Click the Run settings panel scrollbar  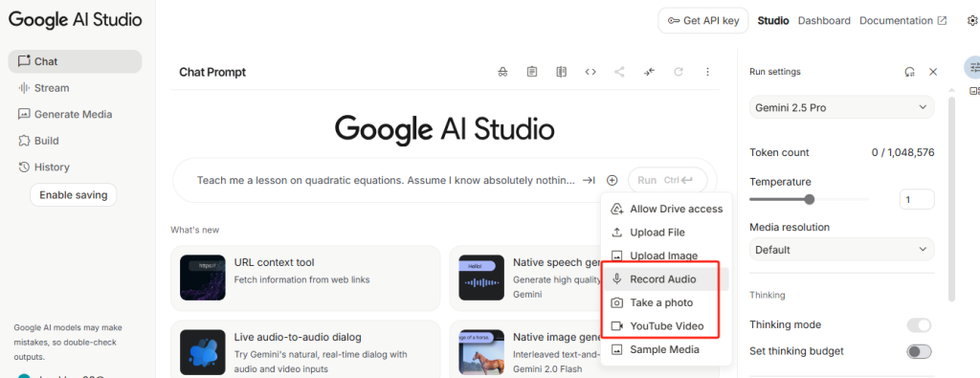click(952, 200)
